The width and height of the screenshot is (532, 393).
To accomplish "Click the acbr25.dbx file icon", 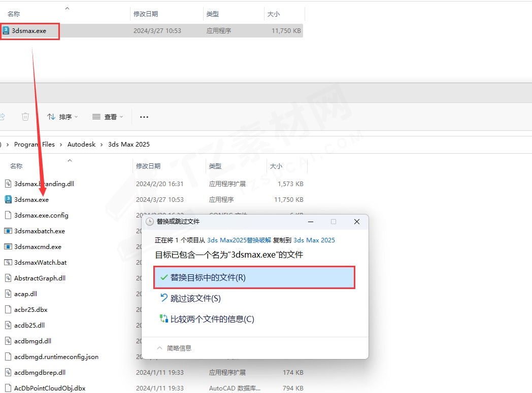I will (x=8, y=310).
